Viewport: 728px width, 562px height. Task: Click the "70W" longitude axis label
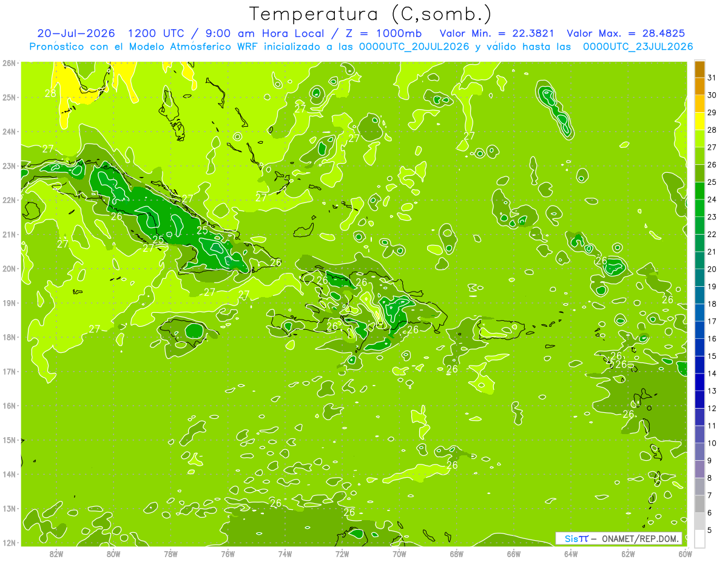[x=399, y=553]
